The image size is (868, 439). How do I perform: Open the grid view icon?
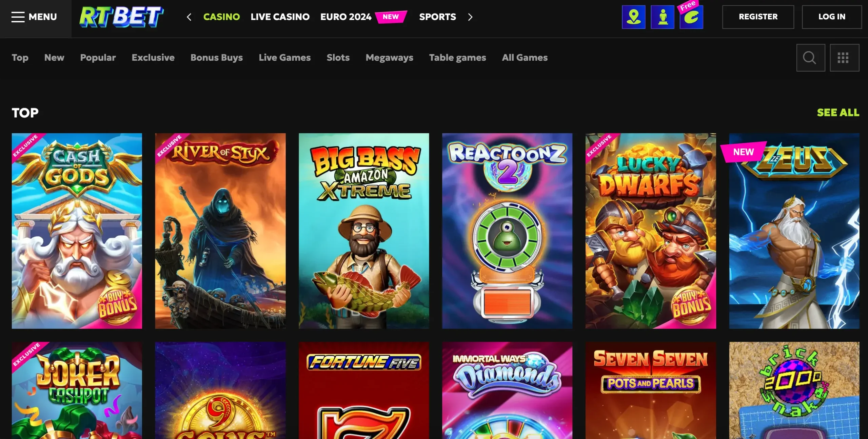[x=844, y=58]
